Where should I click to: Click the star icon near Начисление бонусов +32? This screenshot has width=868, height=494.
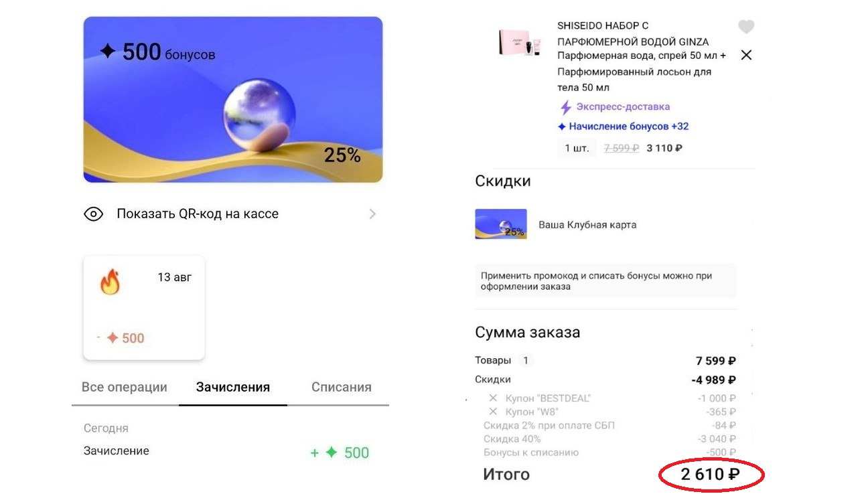pos(562,127)
